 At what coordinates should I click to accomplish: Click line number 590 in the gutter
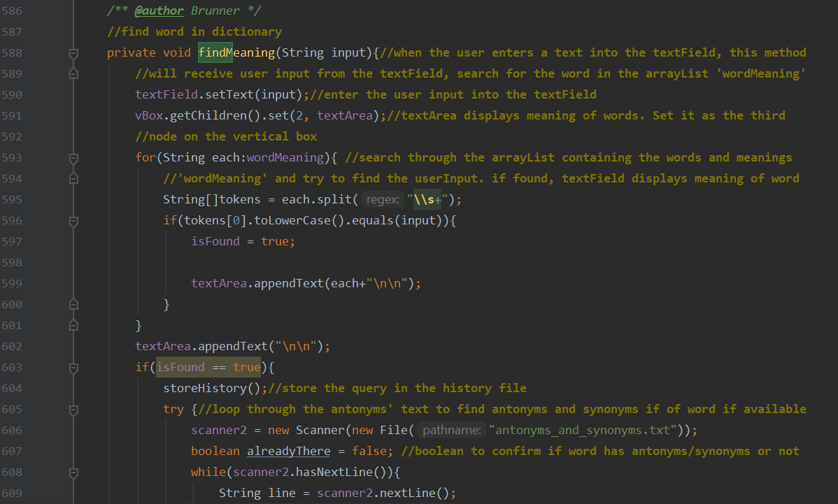point(12,95)
